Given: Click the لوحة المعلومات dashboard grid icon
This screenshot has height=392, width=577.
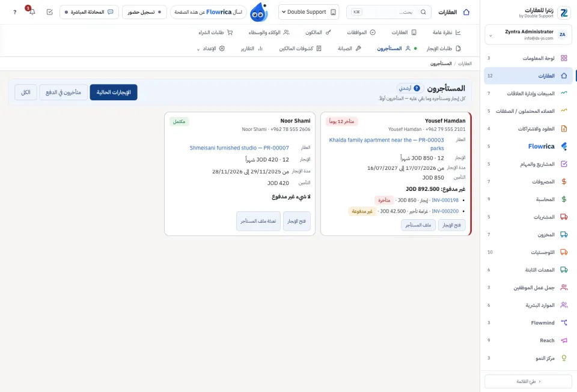Looking at the screenshot, I should [564, 58].
